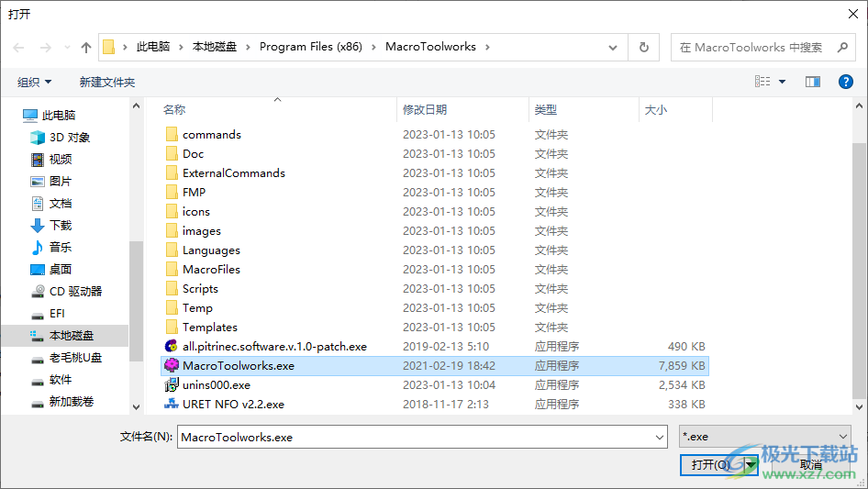Open the view options dropdown arrow
868x489 pixels.
pos(782,82)
